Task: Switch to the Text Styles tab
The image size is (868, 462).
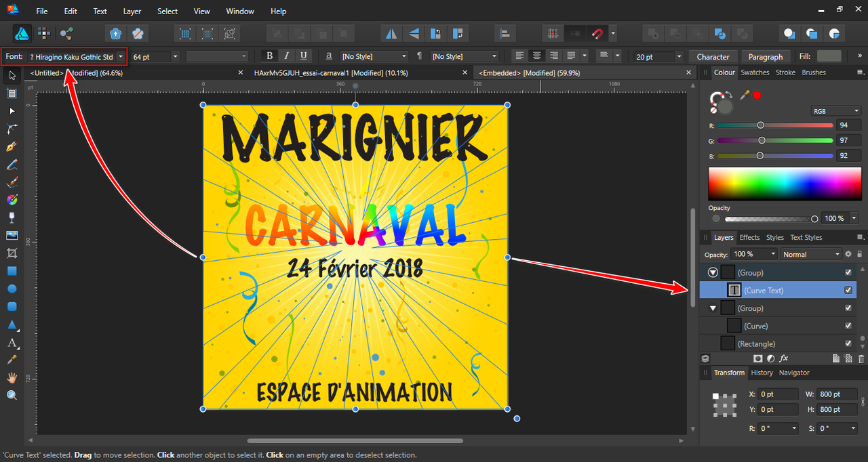Action: click(806, 238)
